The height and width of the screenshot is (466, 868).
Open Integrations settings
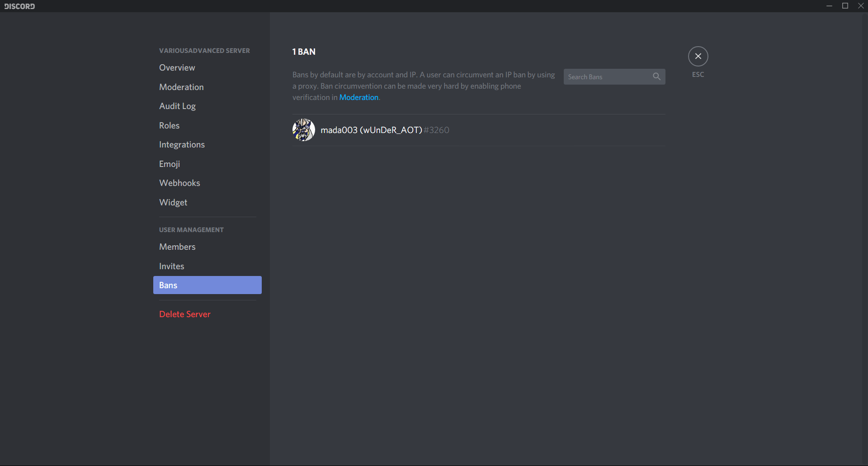click(x=208, y=144)
